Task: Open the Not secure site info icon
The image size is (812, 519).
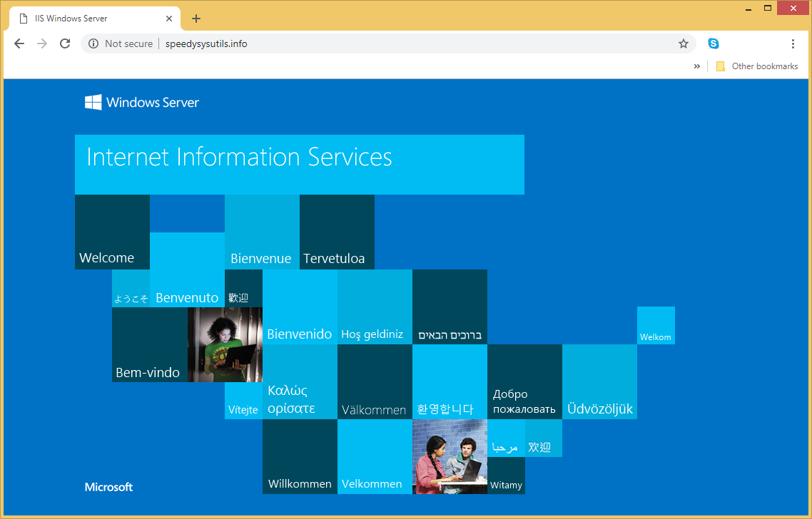Action: (x=93, y=43)
